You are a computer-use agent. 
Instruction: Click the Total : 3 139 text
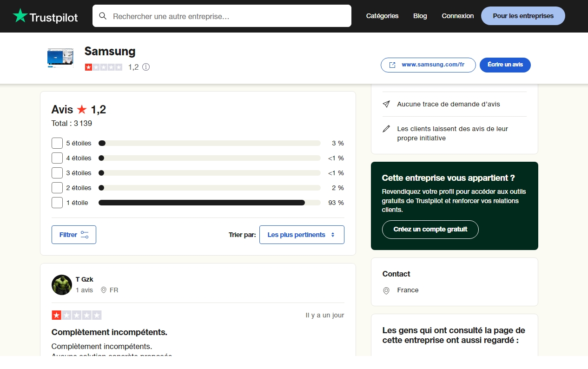(x=72, y=124)
